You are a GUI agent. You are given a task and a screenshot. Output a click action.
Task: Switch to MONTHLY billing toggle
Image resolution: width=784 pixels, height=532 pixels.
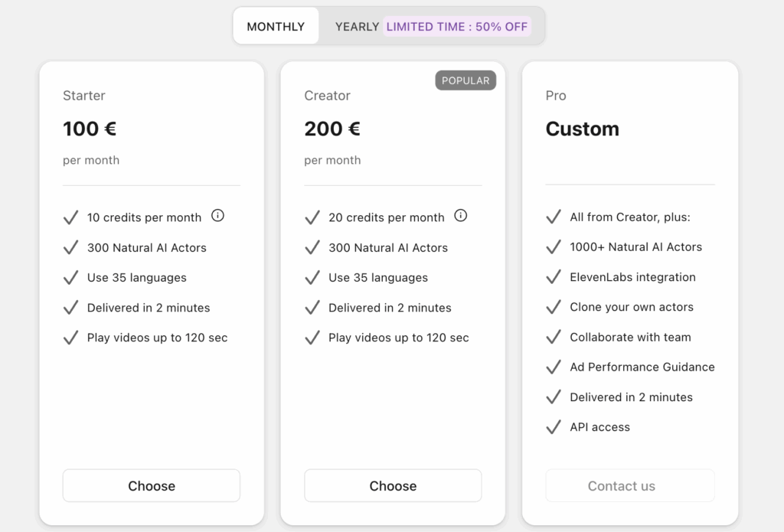point(276,26)
